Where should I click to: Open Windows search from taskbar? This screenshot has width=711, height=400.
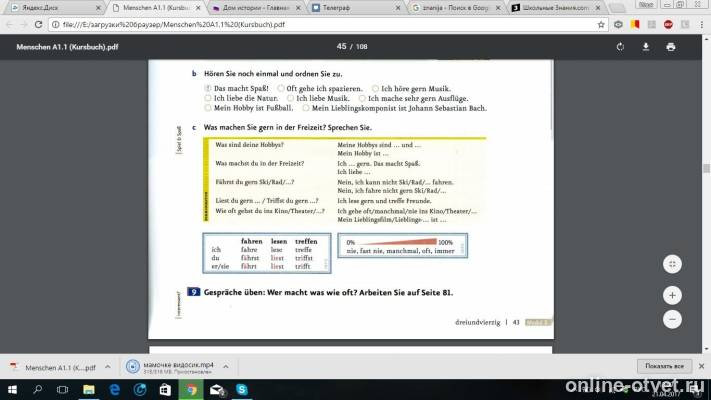coord(38,390)
